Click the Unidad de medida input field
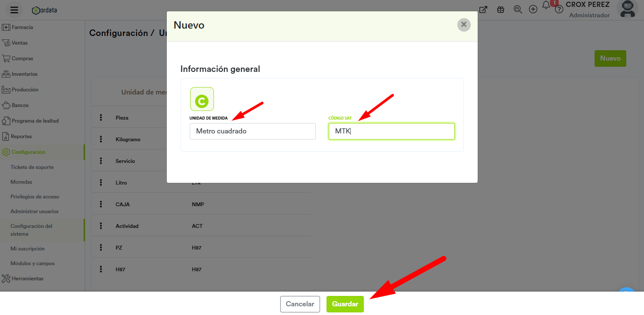This screenshot has width=644, height=315. [x=252, y=131]
